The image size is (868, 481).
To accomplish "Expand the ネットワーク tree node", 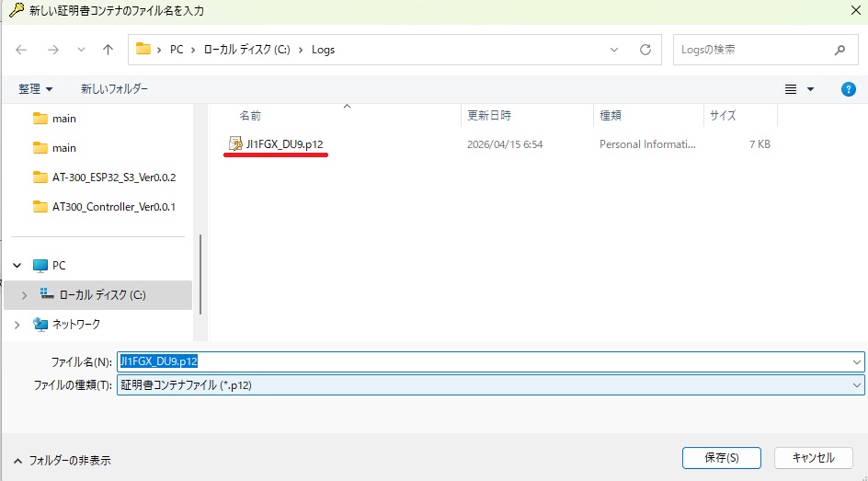I will [x=16, y=325].
